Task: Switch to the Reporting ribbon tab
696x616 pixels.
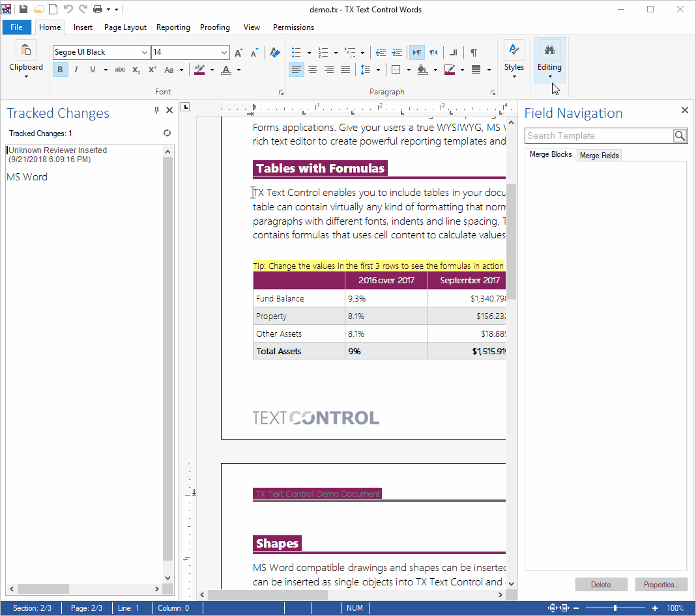Action: [173, 27]
